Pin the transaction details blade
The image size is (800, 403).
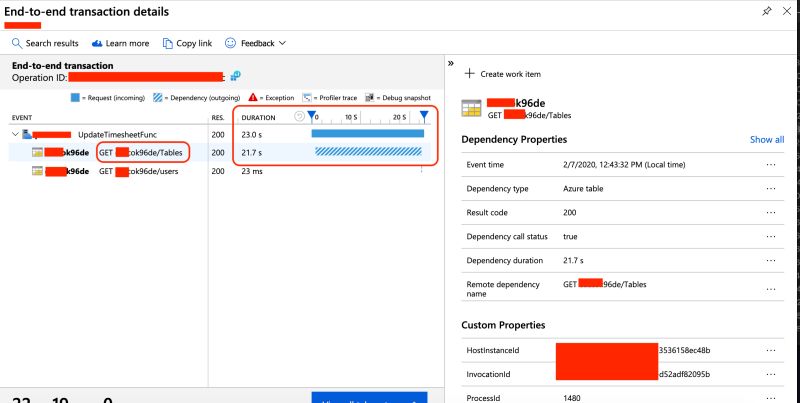pyautogui.click(x=766, y=11)
